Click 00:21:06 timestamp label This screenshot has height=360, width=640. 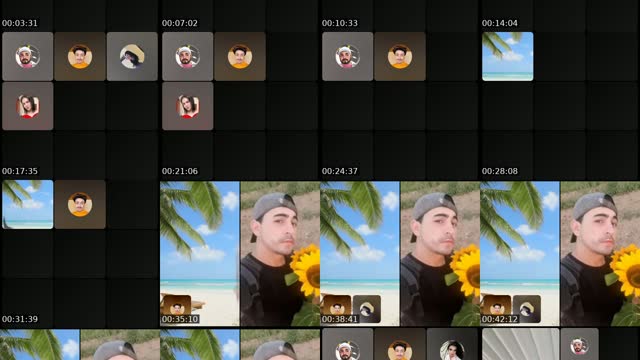point(180,171)
